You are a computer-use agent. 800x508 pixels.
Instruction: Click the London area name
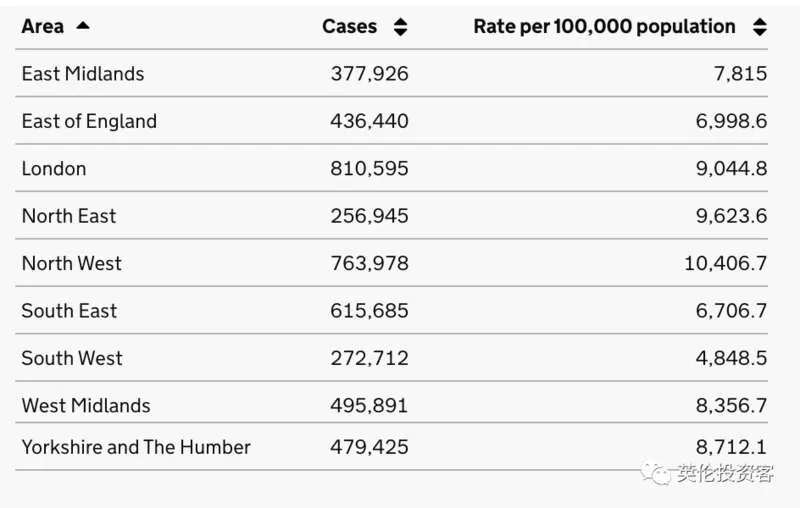click(x=54, y=169)
